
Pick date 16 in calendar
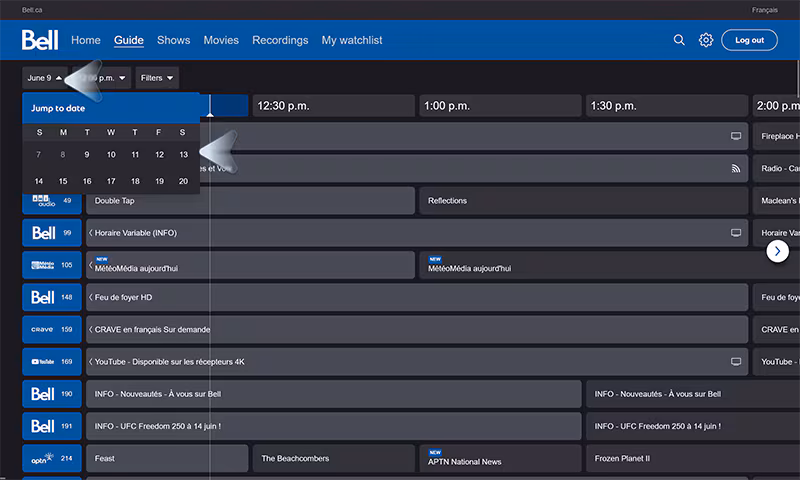pyautogui.click(x=87, y=181)
